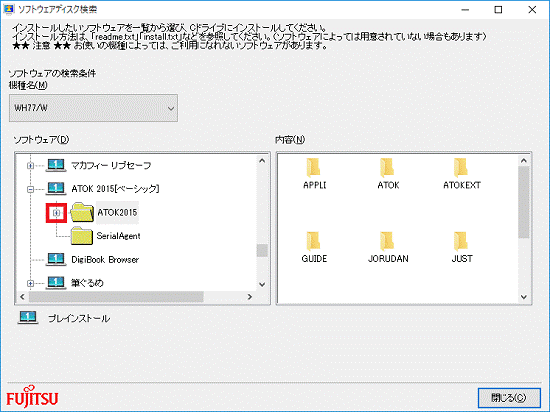Image resolution: width=550 pixels, height=412 pixels.
Task: Click the ソフトウェア(D) list label
Action: tap(41, 140)
